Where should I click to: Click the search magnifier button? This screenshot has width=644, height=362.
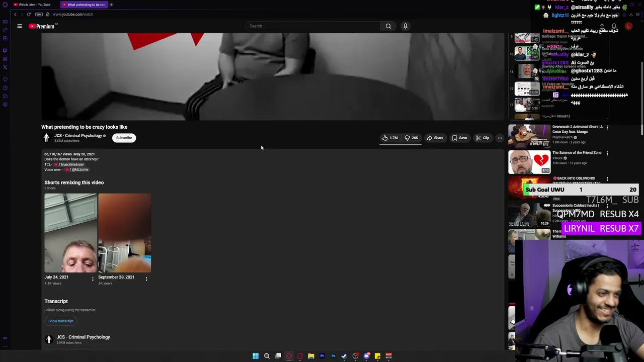click(x=388, y=26)
